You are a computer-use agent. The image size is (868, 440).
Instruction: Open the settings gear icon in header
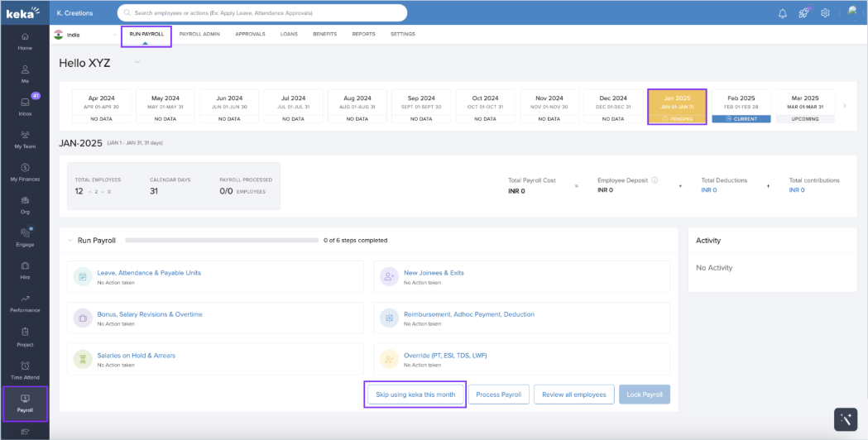(824, 13)
